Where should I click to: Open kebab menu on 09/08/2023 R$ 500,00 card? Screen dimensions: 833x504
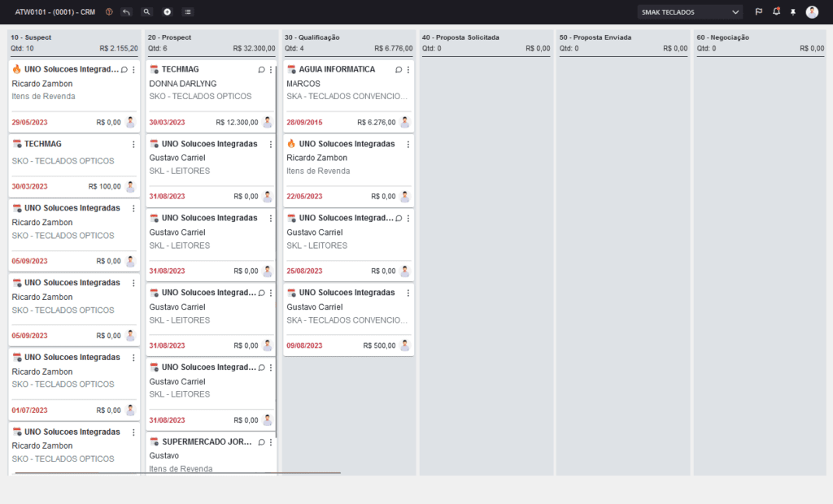[408, 293]
